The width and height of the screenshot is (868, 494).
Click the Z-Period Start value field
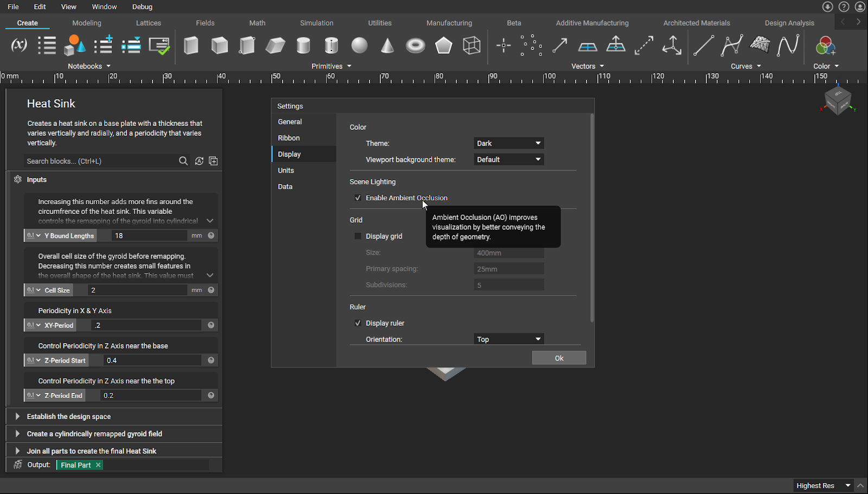coord(152,360)
